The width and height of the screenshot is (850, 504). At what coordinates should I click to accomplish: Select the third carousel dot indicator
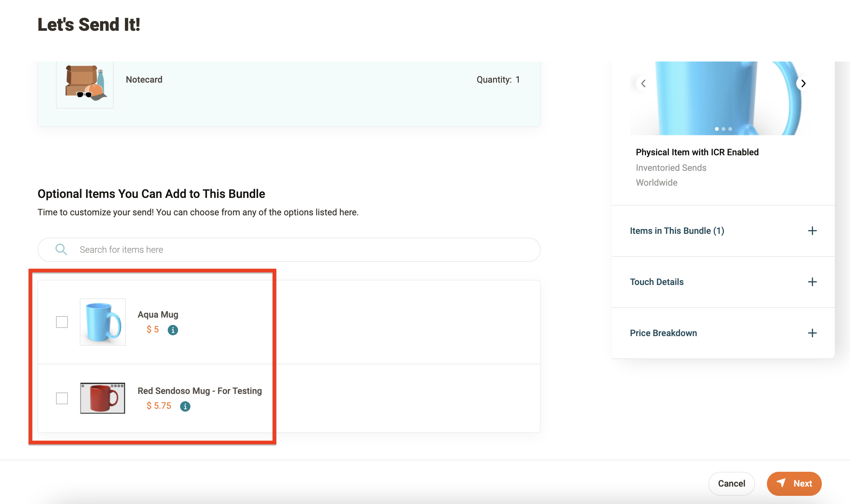tap(730, 129)
